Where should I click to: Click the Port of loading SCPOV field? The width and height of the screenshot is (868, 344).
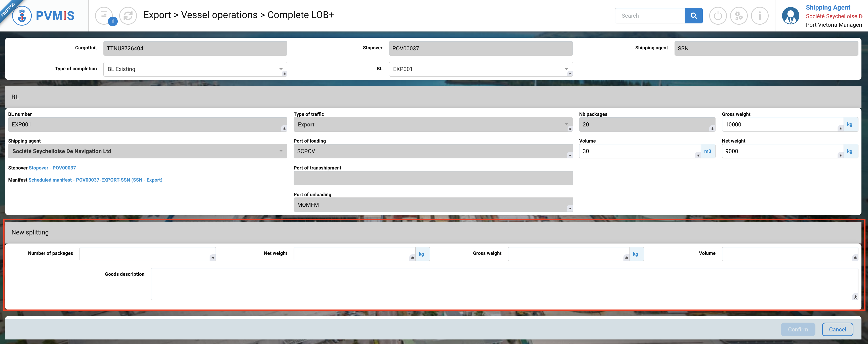(x=433, y=151)
